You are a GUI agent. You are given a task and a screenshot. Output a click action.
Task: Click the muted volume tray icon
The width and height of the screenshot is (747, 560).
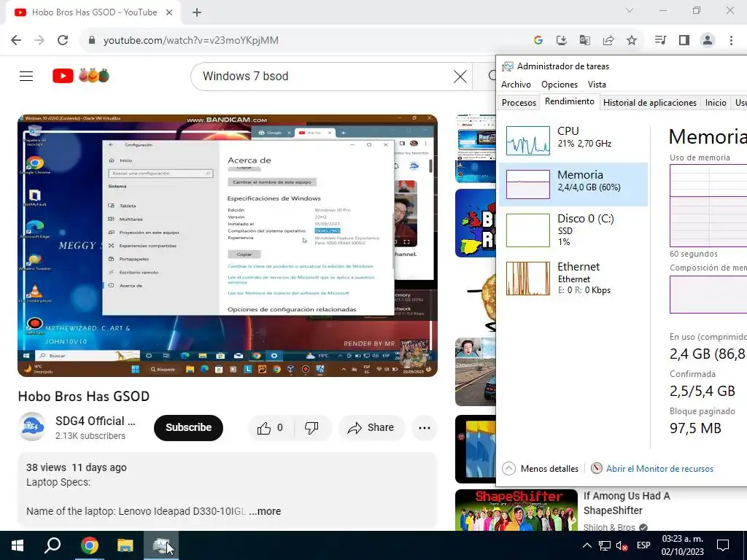[x=622, y=545]
